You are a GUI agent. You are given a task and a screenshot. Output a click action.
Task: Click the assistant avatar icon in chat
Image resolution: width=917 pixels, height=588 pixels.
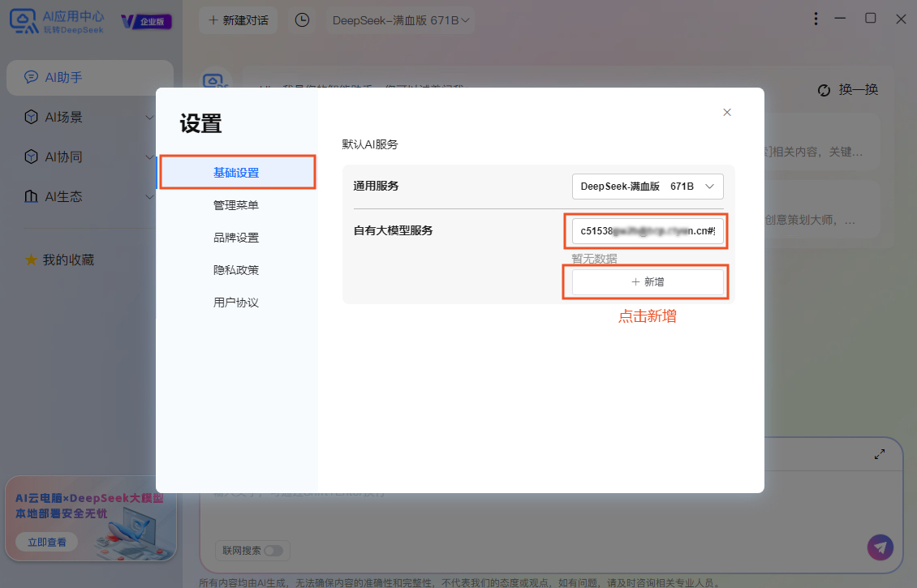click(x=214, y=79)
